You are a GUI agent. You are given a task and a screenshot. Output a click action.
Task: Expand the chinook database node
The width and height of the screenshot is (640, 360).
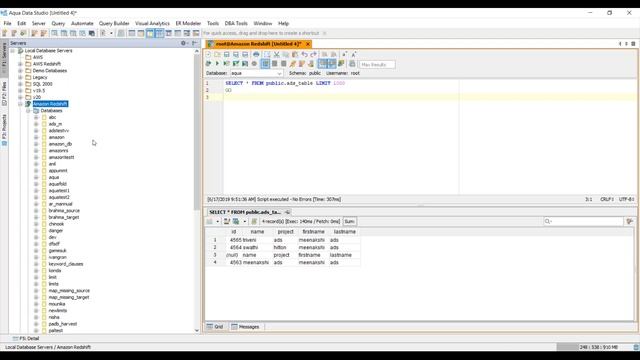point(36,224)
